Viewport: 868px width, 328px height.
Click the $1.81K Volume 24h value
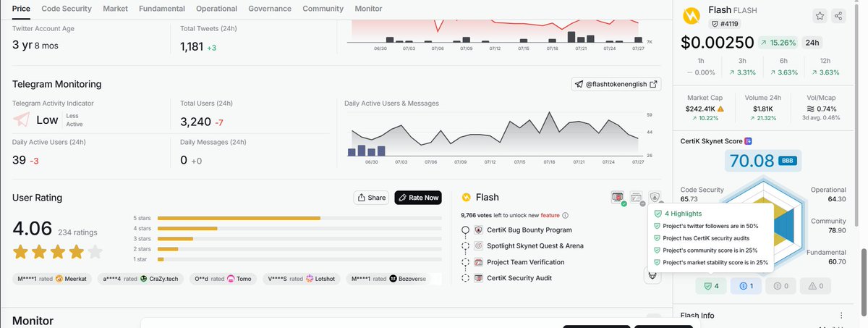point(763,109)
